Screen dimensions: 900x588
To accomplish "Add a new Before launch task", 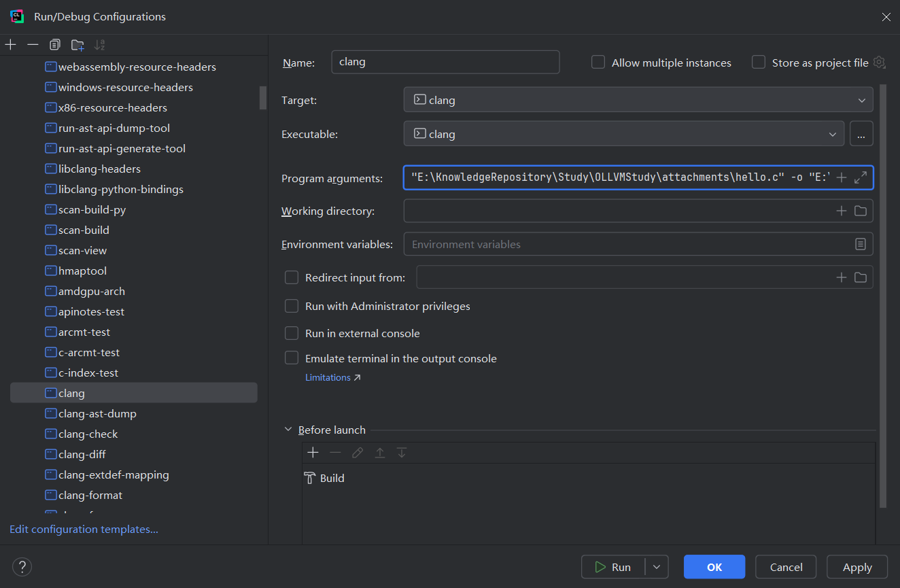I will coord(313,453).
